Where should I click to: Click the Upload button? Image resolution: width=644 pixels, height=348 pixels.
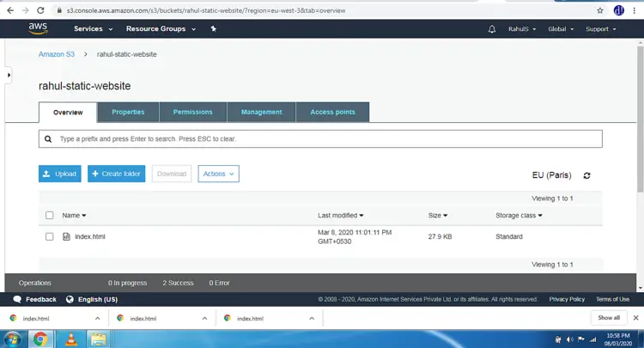(60, 174)
